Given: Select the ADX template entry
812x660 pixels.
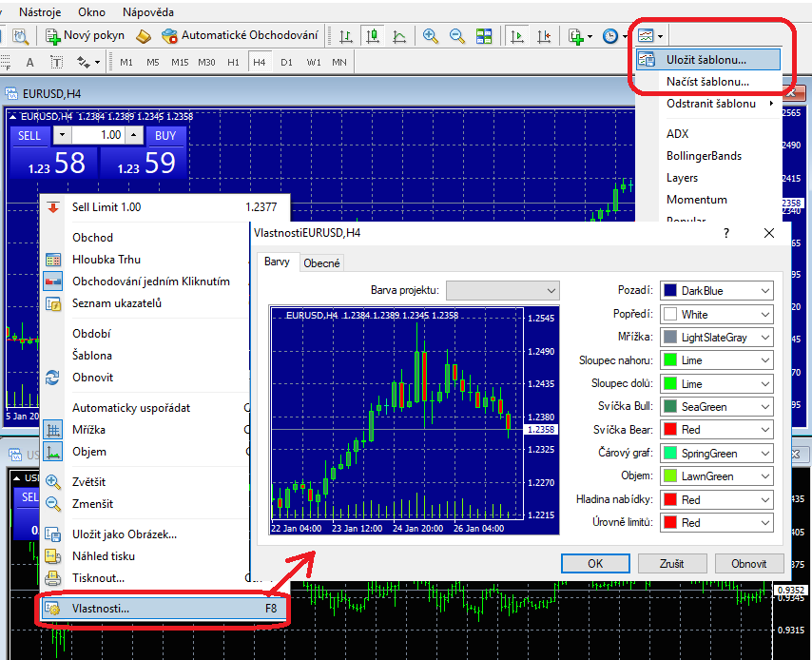Looking at the screenshot, I should [x=677, y=134].
